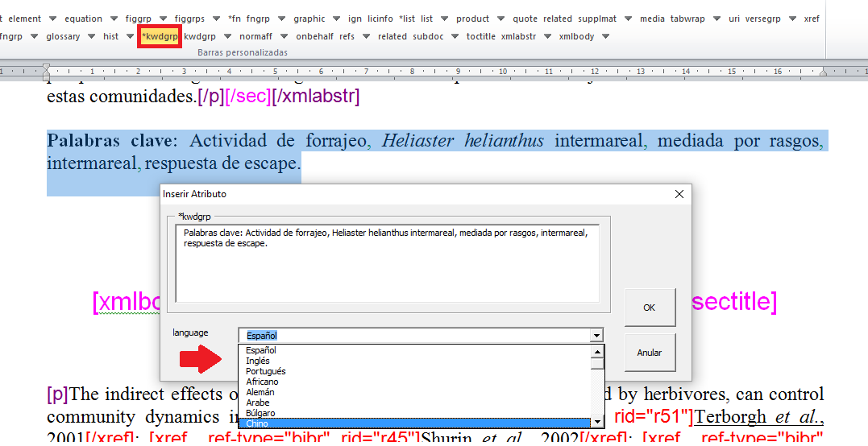Click the graphic tag button
This screenshot has width=868, height=446.
(309, 19)
